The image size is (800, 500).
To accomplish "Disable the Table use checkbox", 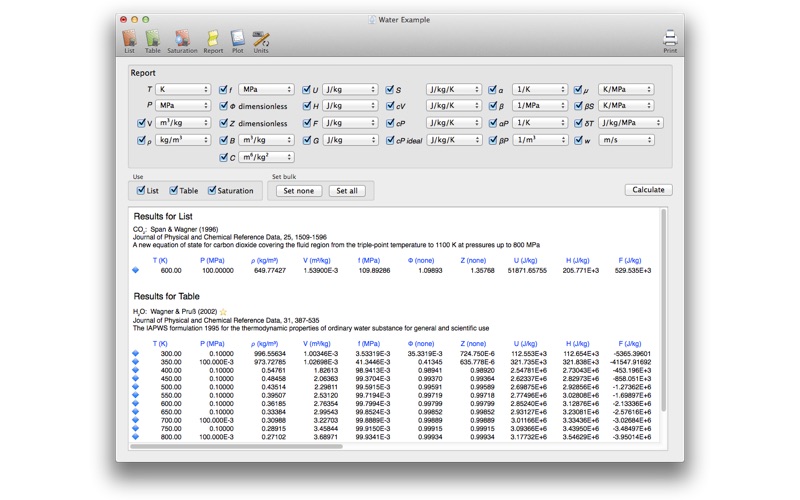I will tap(173, 190).
